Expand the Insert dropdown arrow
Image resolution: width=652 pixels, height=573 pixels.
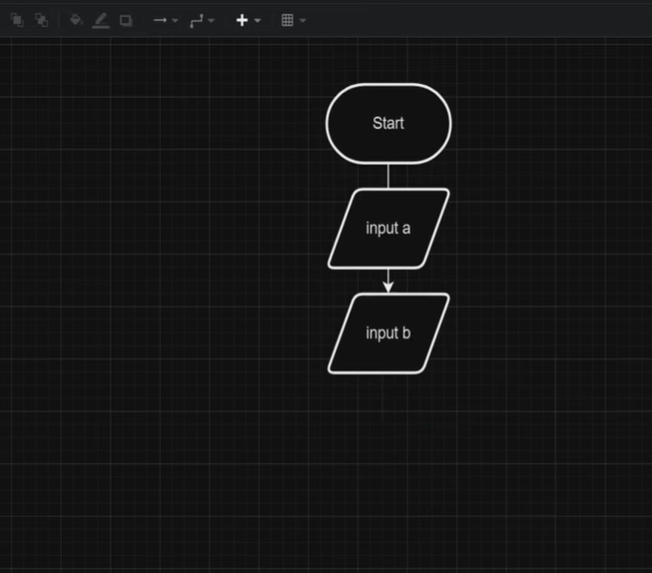pos(257,21)
